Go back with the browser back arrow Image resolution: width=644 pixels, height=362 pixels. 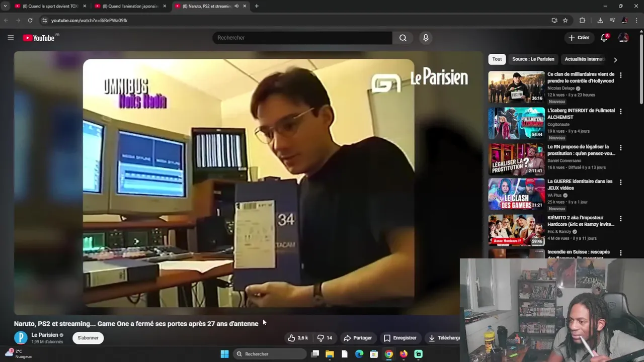6,20
